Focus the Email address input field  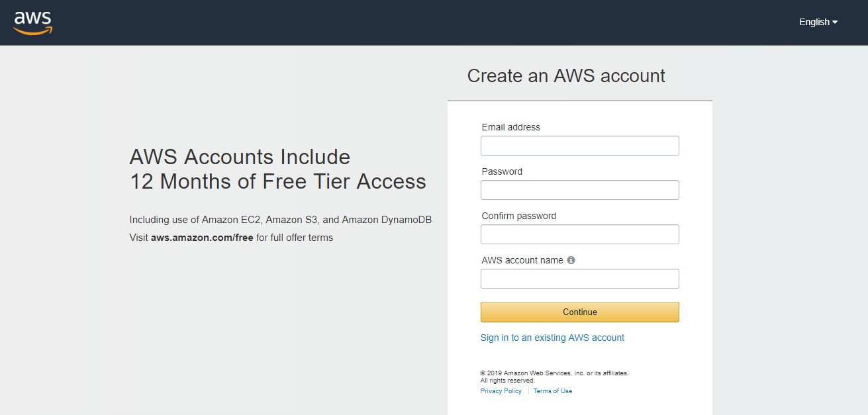[579, 146]
